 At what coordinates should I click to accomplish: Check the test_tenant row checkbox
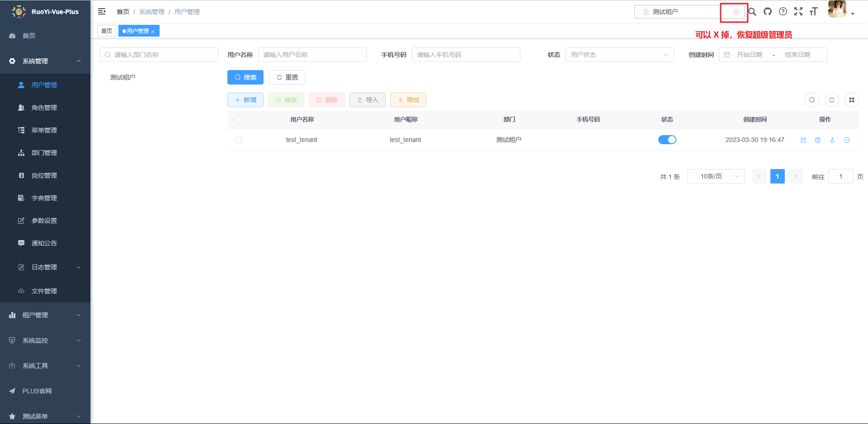239,140
